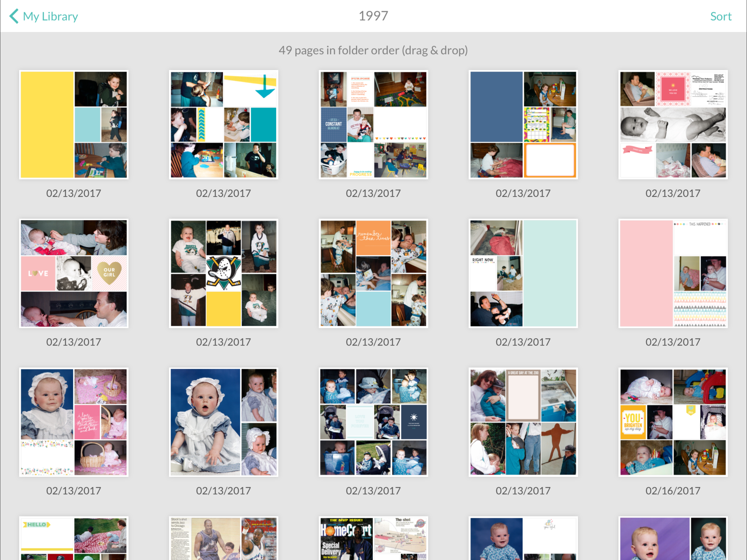Open baby bonnet page with wicker basket

pos(74,422)
